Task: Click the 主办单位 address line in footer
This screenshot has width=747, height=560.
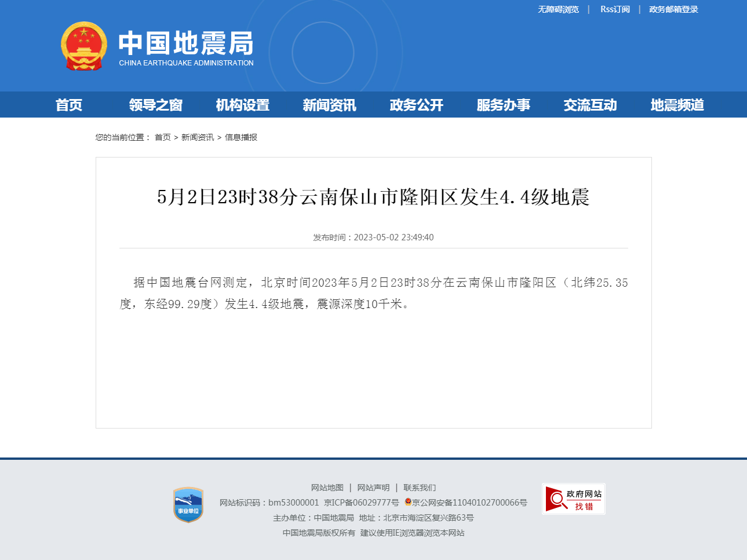Action: click(374, 518)
